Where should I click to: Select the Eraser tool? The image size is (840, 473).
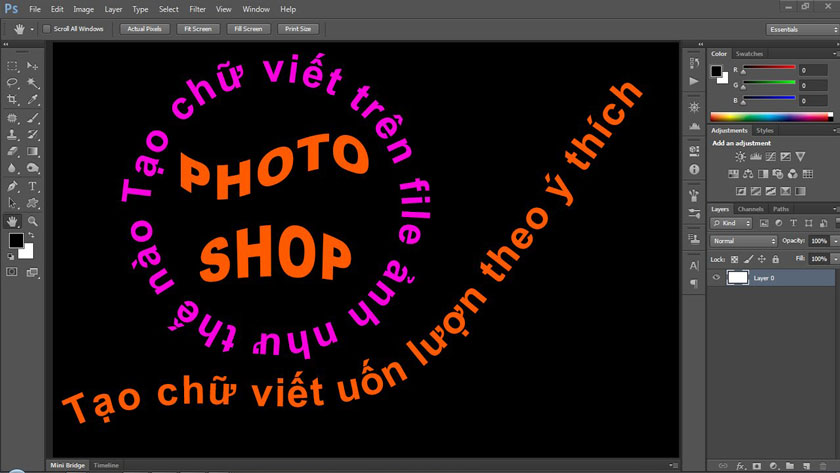click(12, 152)
